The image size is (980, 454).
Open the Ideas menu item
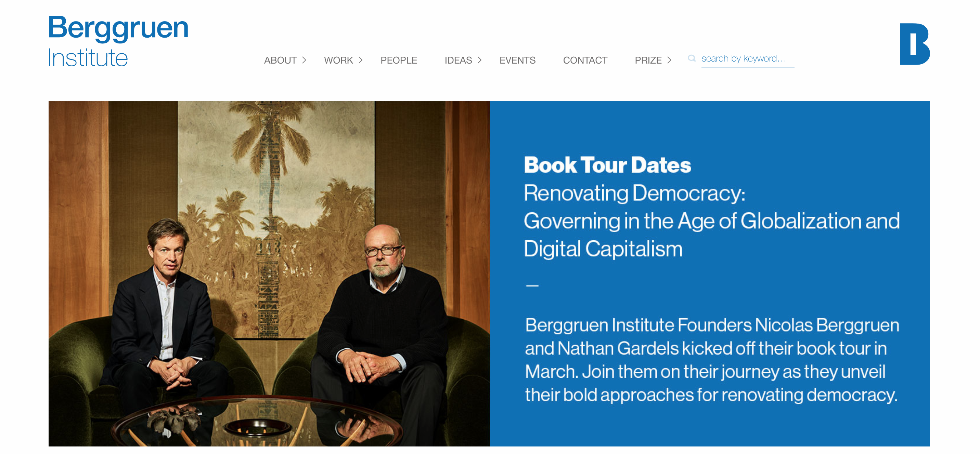point(458,60)
